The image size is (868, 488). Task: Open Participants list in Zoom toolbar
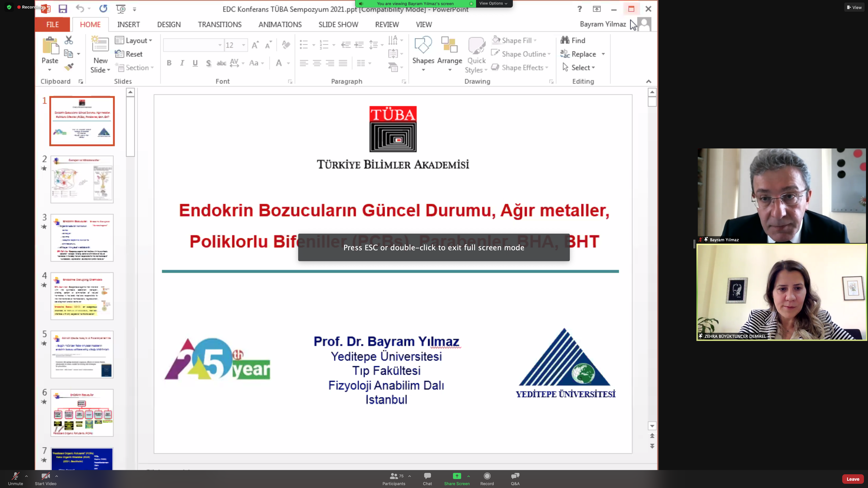click(x=393, y=479)
